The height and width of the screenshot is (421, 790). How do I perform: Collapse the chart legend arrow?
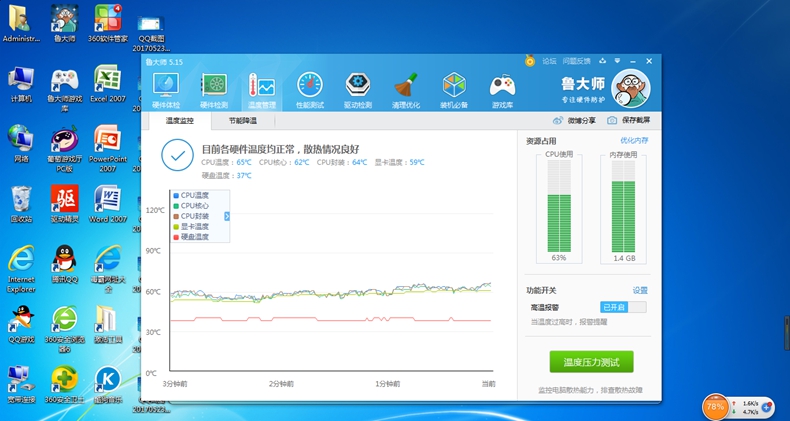pyautogui.click(x=227, y=216)
